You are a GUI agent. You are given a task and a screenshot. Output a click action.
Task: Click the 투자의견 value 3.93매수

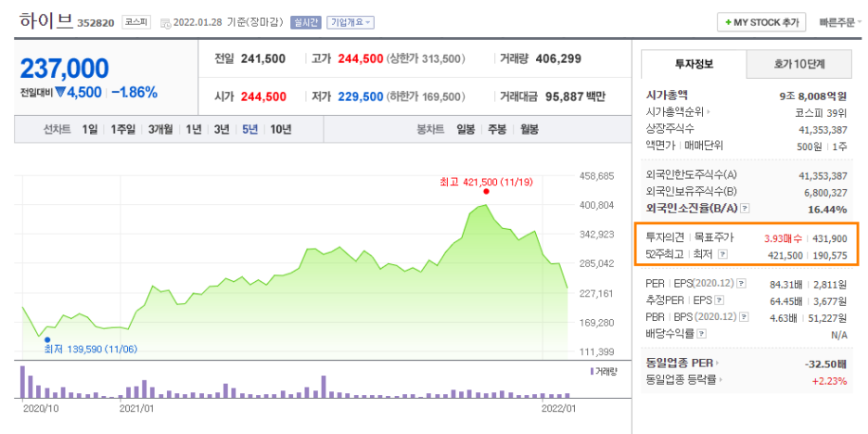point(783,238)
